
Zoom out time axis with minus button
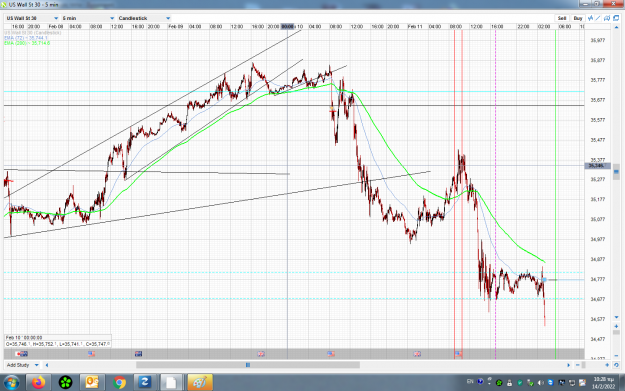(578, 365)
